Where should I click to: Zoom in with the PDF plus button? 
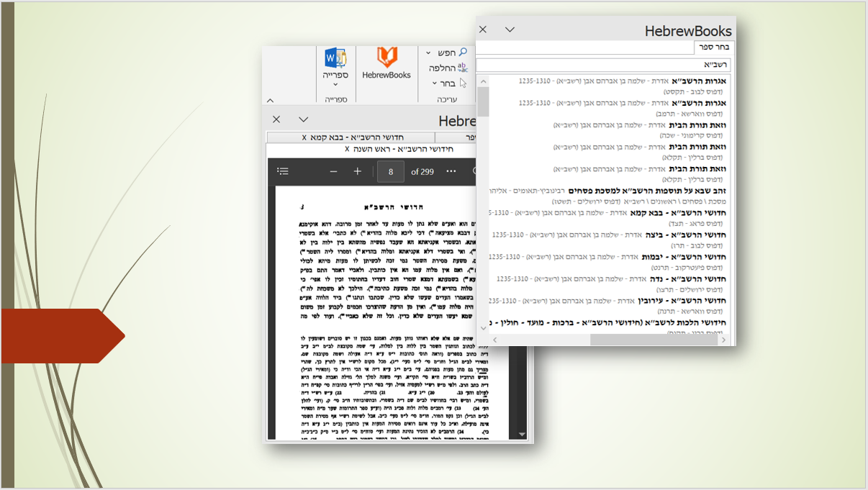pyautogui.click(x=358, y=171)
